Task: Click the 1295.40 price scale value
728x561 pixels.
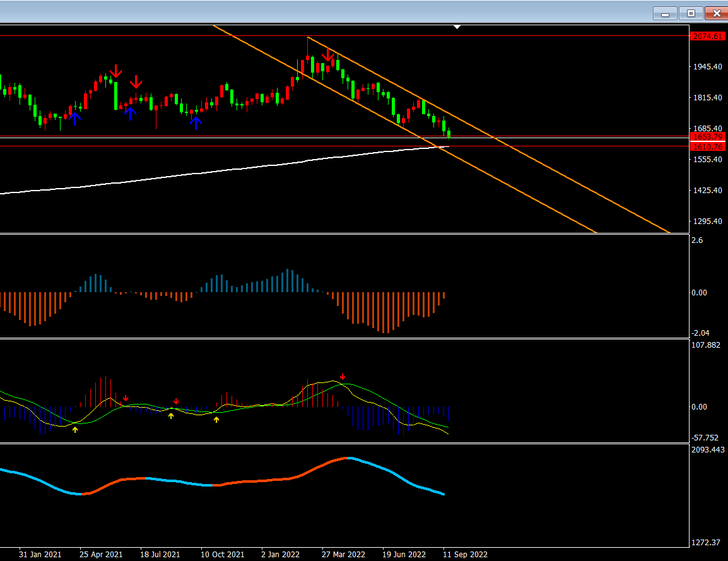Action: coord(708,221)
